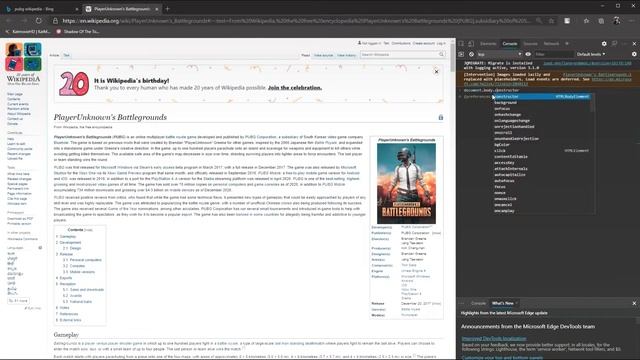
Task: Go back in browser history
Action: [9, 20]
